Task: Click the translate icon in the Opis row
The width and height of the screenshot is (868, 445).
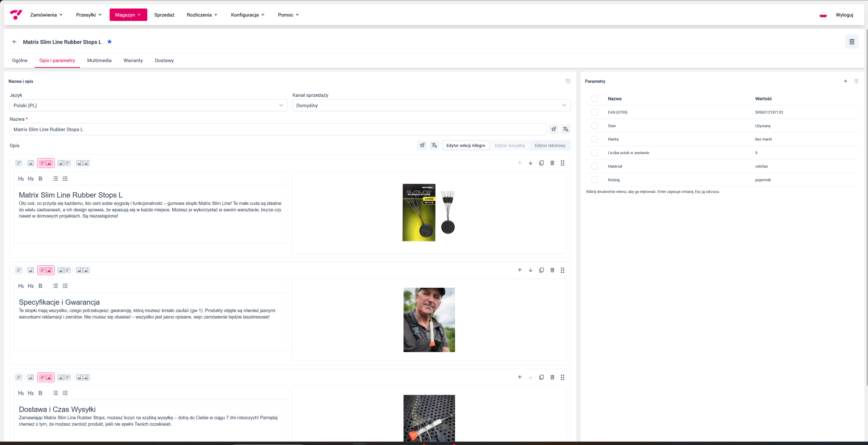Action: pyautogui.click(x=434, y=146)
